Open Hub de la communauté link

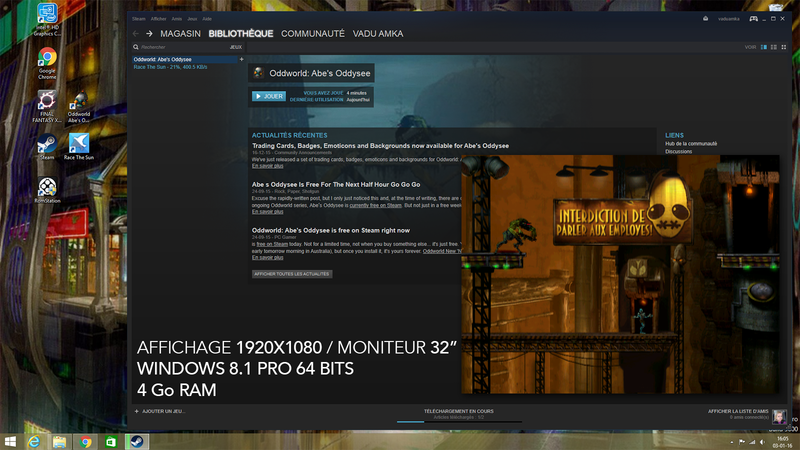691,144
